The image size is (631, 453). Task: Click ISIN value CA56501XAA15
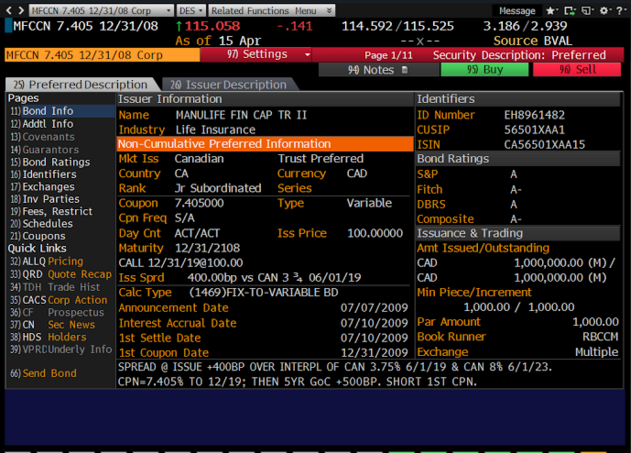(x=544, y=145)
